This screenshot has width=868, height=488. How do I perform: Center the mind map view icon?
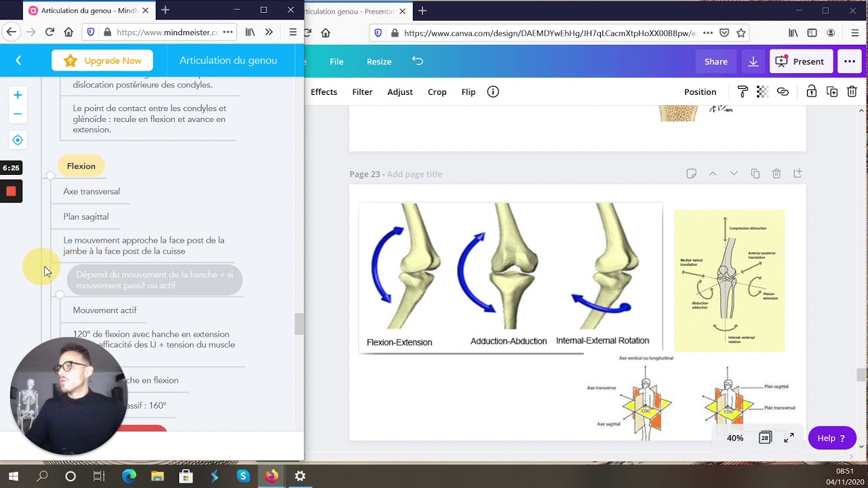[18, 140]
